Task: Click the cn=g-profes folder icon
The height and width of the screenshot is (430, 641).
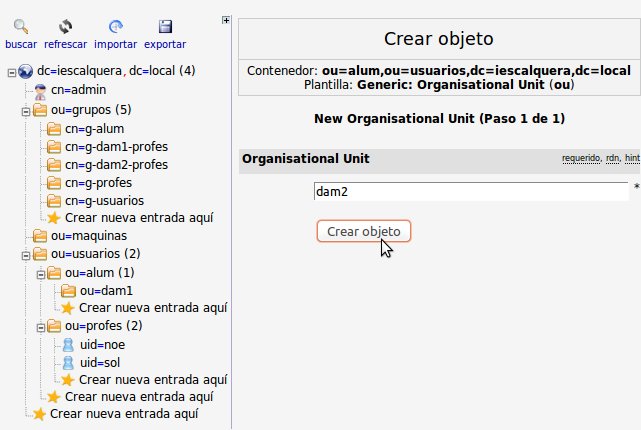Action: tap(54, 183)
